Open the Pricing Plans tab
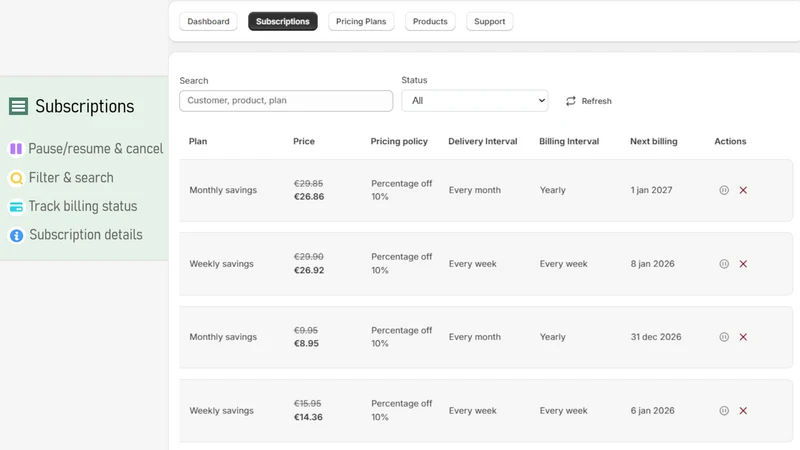This screenshot has height=450, width=800. [x=361, y=21]
